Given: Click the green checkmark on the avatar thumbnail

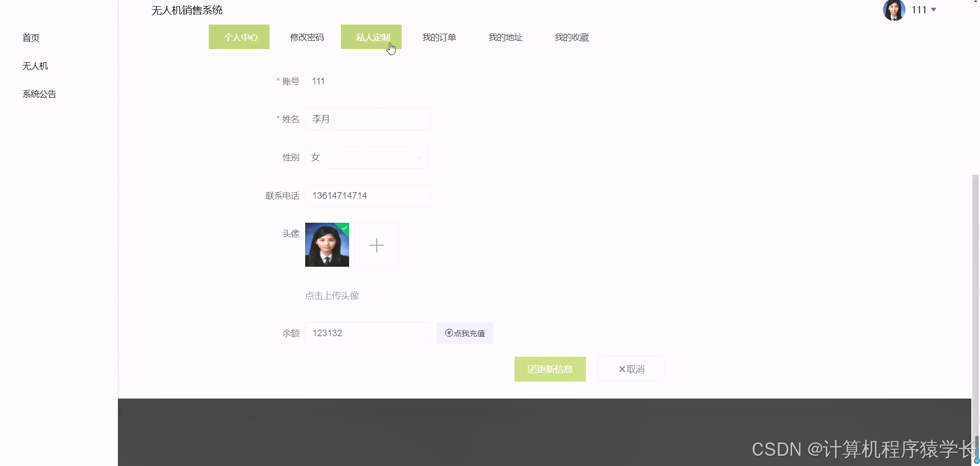Looking at the screenshot, I should (x=344, y=228).
